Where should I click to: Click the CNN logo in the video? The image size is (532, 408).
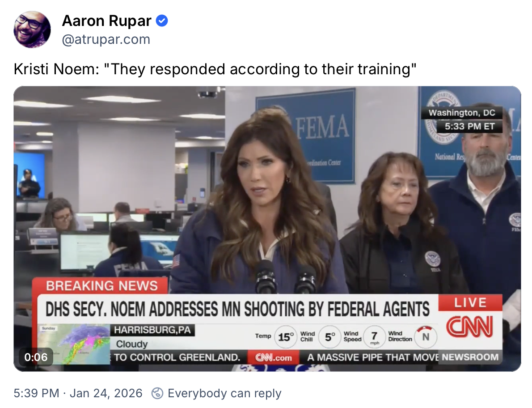[469, 327]
